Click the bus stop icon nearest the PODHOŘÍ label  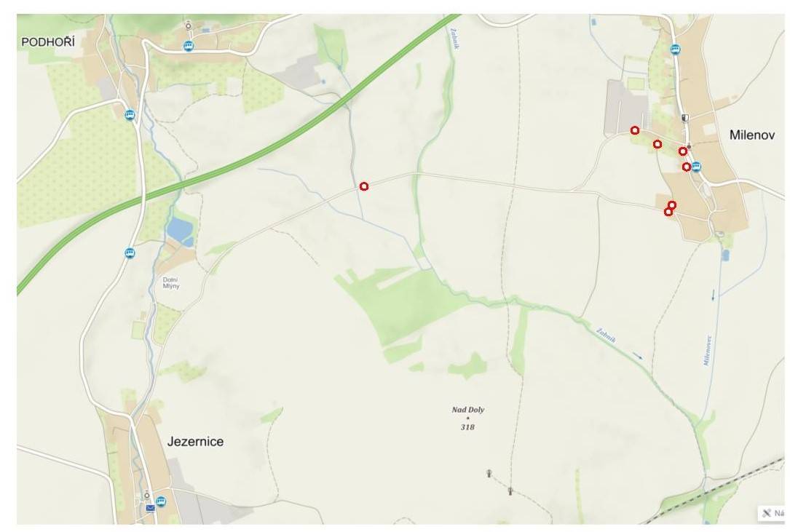click(x=130, y=116)
